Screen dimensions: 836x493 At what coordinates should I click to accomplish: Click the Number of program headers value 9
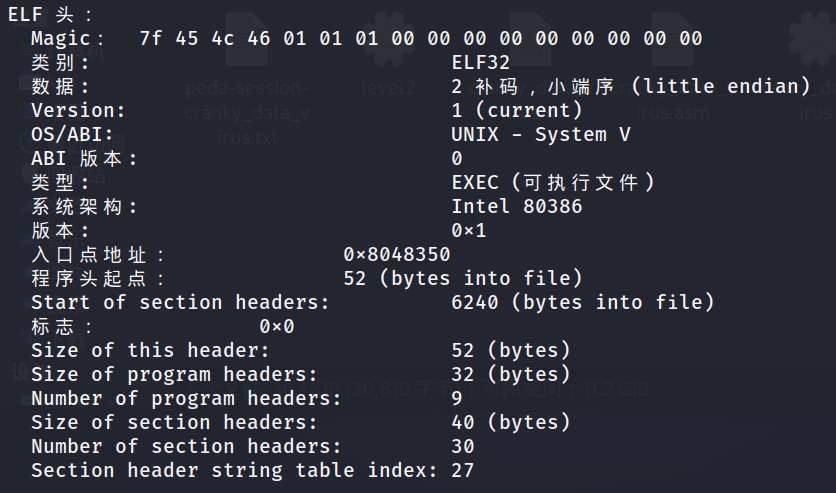(457, 398)
